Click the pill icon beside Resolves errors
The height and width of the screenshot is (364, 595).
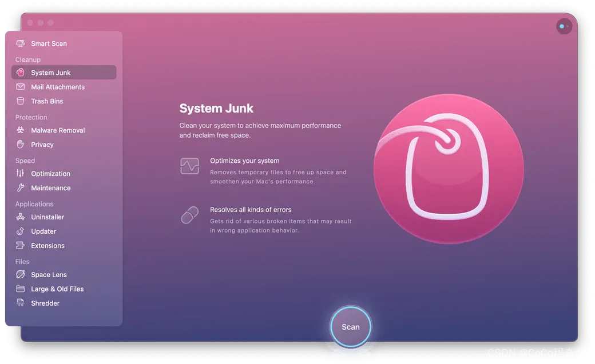point(190,215)
